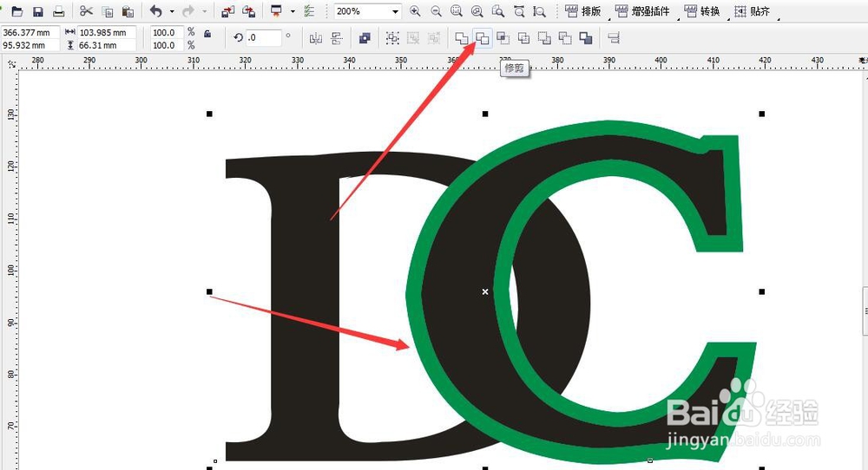Viewport: 868px width, 470px height.
Task: Open the 贴齐 snap menu
Action: [753, 11]
